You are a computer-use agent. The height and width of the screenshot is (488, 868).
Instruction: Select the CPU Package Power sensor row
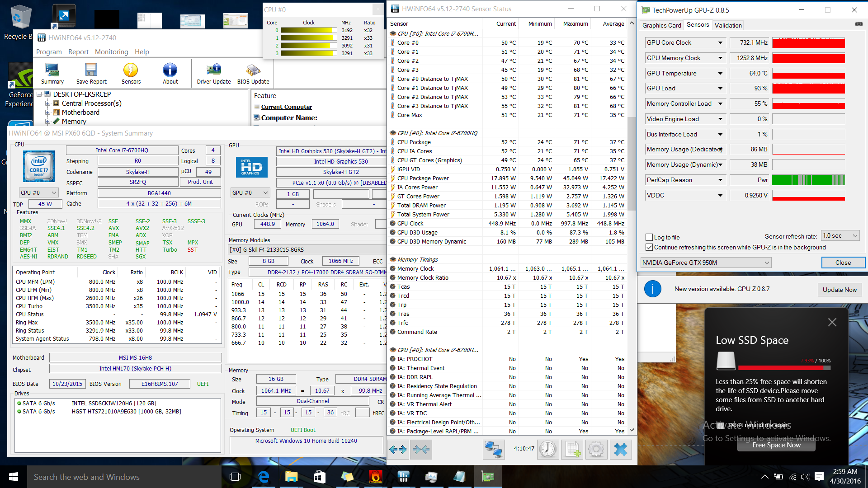(x=507, y=178)
